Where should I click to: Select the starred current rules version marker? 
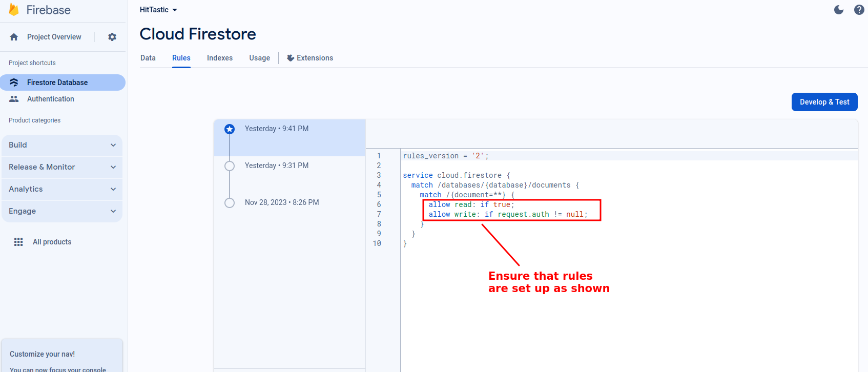coord(230,129)
